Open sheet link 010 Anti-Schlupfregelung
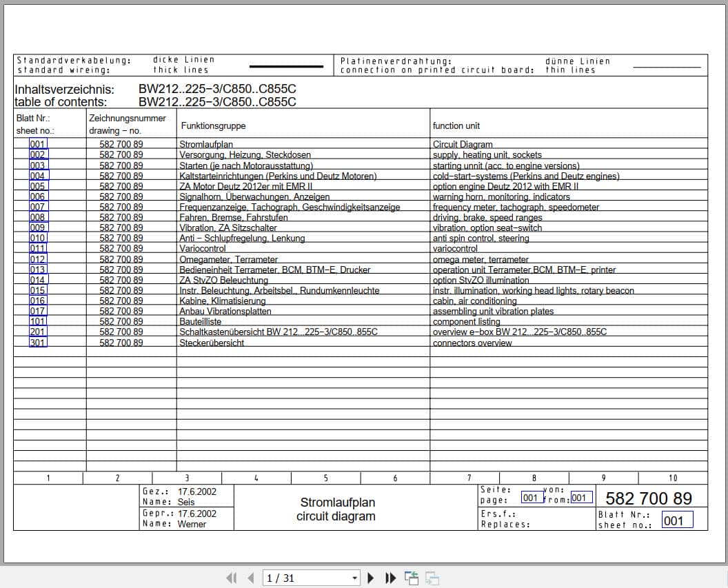Screen dimensions: 728x588 coord(38,238)
